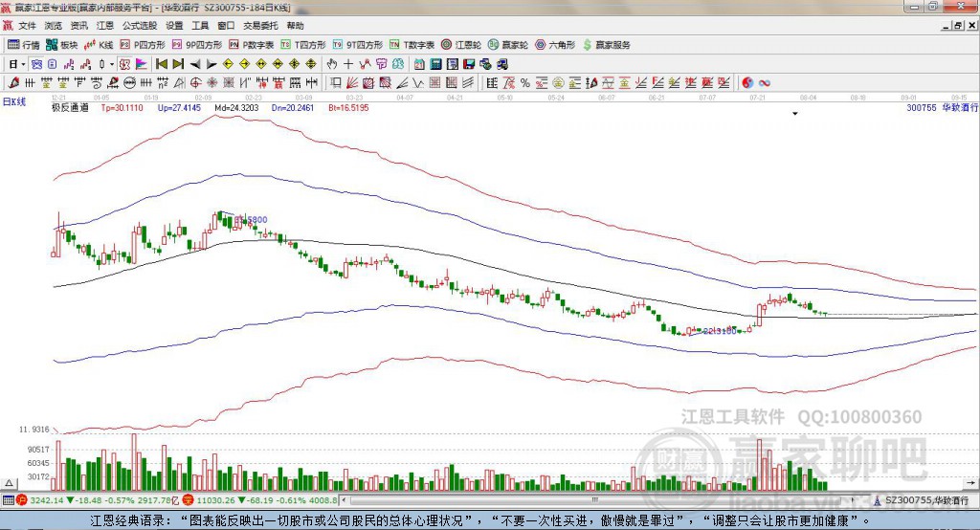980x530 pixels.
Task: Open the 赢家轮 wheel tool
Action: [x=507, y=45]
